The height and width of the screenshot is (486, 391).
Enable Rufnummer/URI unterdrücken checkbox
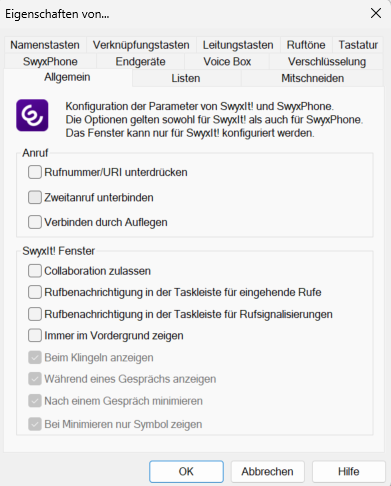point(35,172)
